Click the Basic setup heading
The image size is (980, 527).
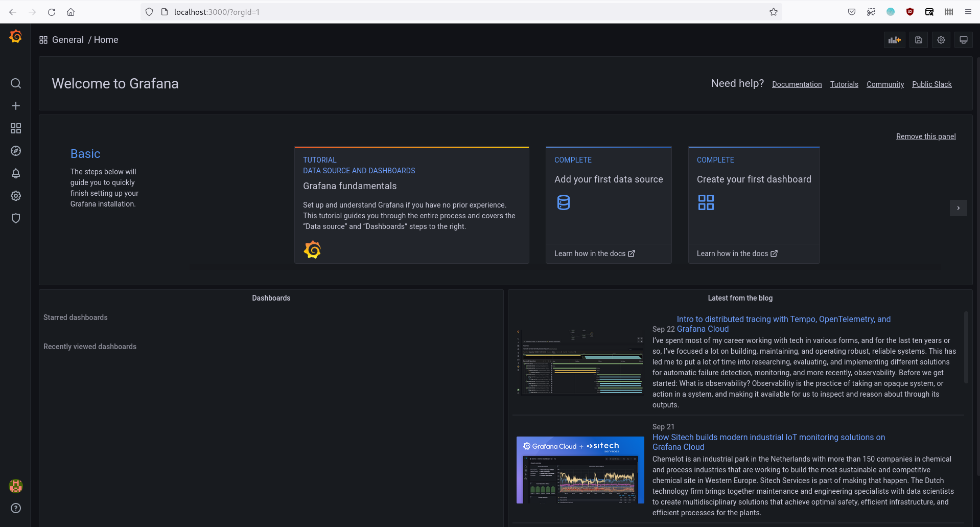tap(85, 154)
